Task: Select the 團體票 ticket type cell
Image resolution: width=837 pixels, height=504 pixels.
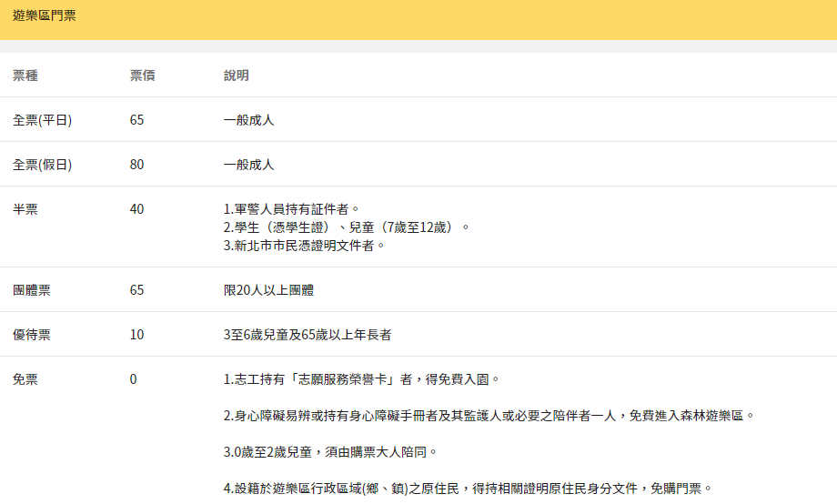Action: pos(32,290)
